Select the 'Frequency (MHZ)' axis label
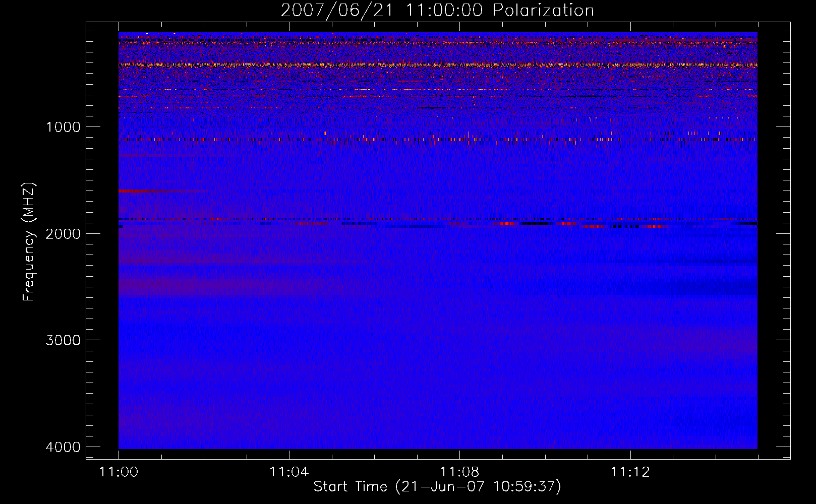Viewport: 816px width, 504px height. pos(29,242)
